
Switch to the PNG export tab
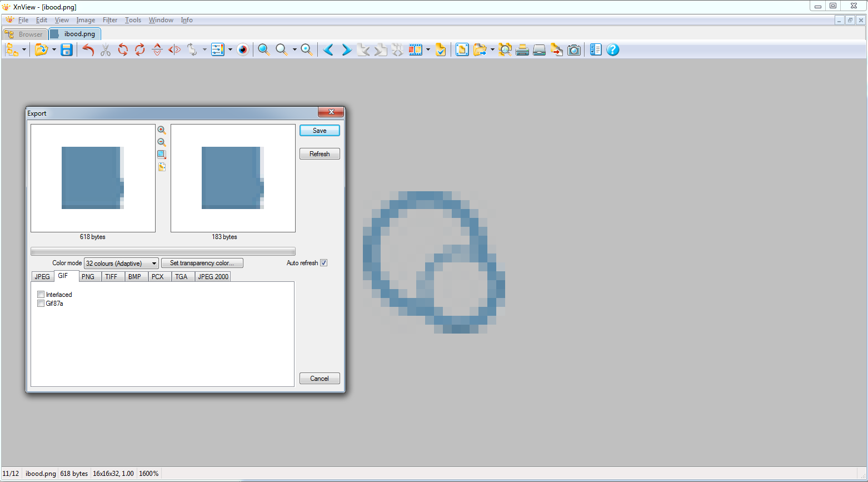pyautogui.click(x=88, y=277)
